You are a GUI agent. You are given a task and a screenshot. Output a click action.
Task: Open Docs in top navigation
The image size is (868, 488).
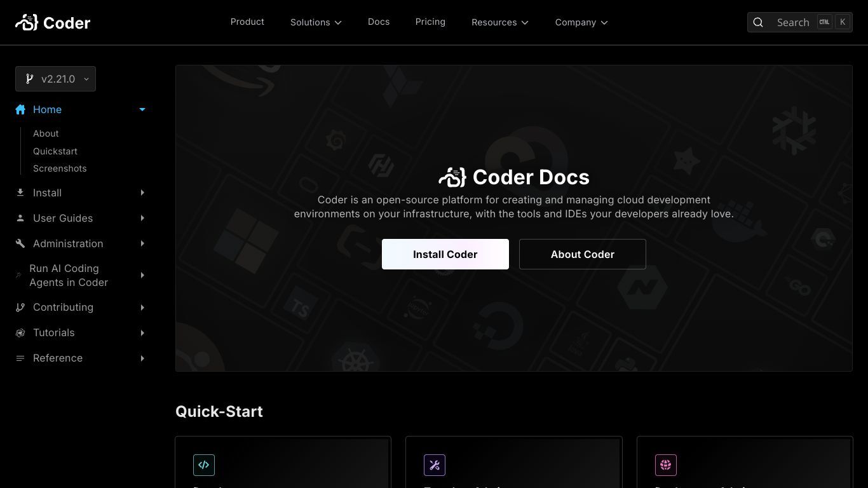(x=379, y=22)
